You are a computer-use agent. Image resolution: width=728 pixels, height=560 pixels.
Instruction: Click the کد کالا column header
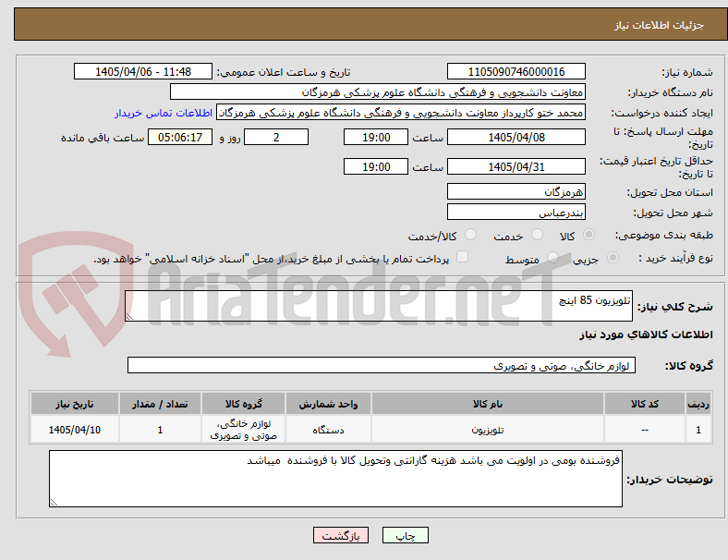[645, 404]
